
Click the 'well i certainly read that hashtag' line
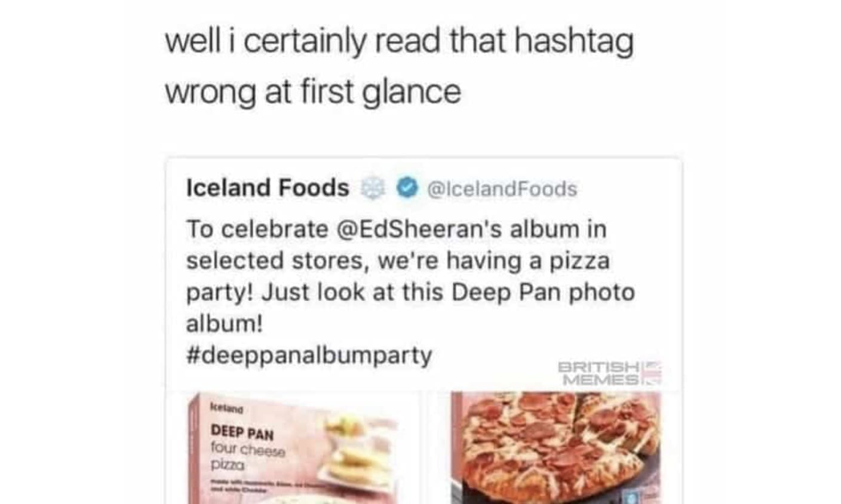[399, 42]
